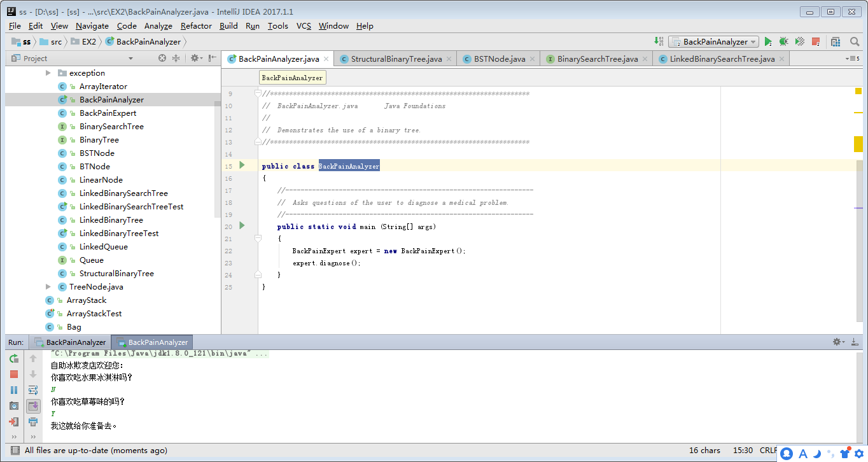
Task: Switch to the BinarySearchTree.java editor tab
Action: (x=598, y=59)
